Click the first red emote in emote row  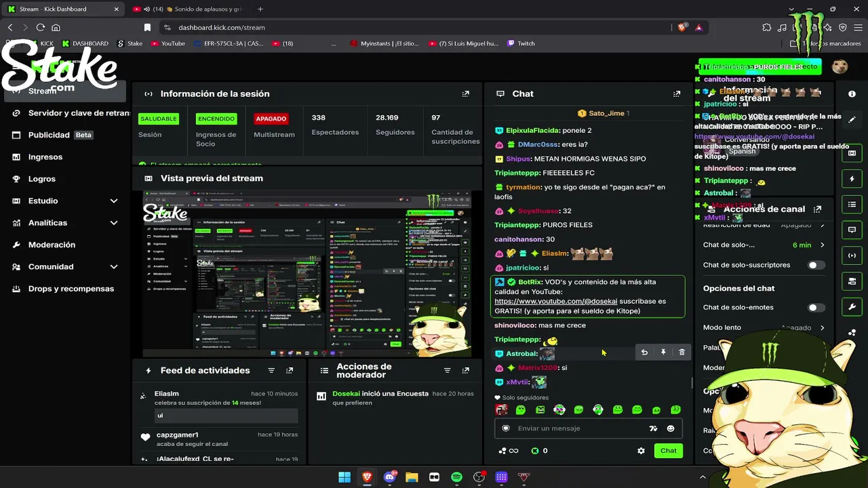501,410
